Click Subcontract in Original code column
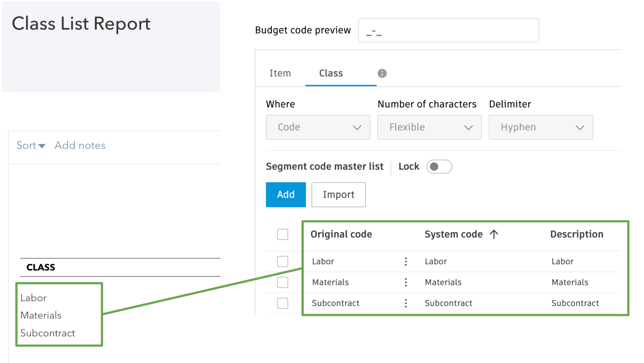Screen dimensions: 644x363 pyautogui.click(x=336, y=303)
